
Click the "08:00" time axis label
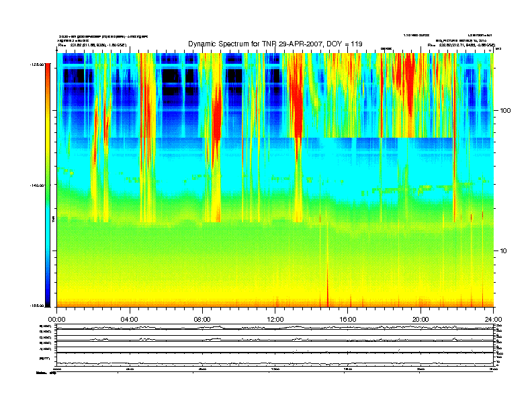click(202, 320)
